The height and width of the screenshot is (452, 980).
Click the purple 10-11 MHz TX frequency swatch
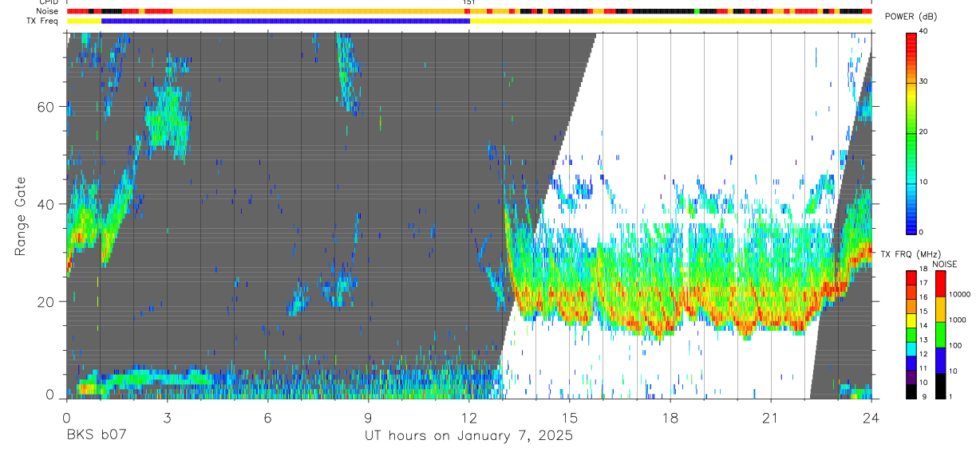(x=911, y=376)
